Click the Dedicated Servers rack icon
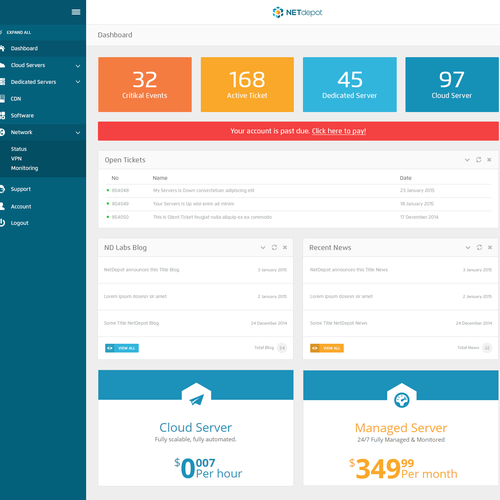500x500 pixels. tap(2, 82)
